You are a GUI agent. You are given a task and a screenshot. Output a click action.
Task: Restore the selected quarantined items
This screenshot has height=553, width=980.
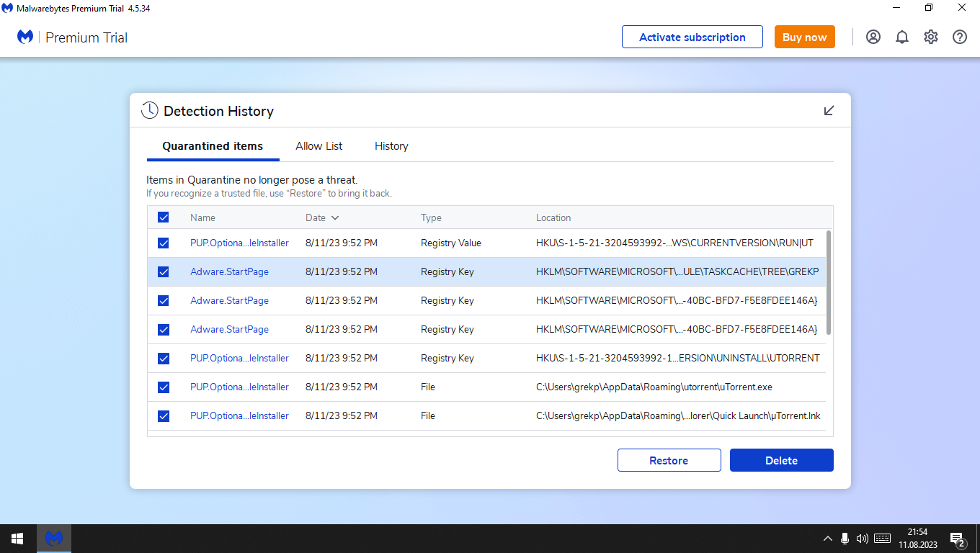[x=669, y=460]
